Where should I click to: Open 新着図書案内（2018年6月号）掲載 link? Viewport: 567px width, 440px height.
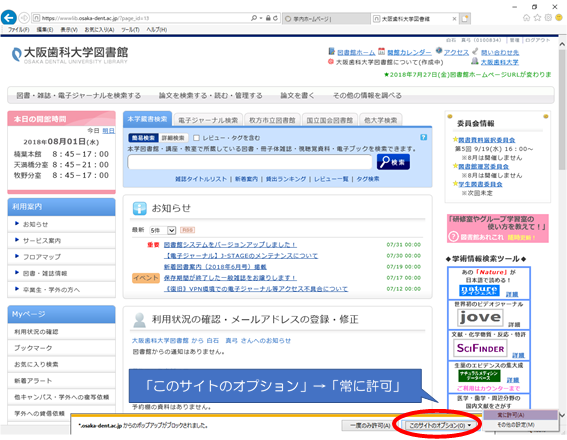click(215, 267)
